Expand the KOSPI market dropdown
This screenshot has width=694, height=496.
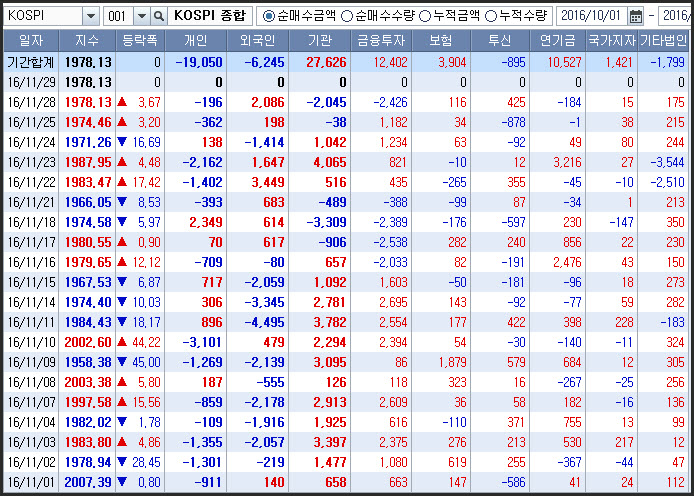click(x=91, y=16)
